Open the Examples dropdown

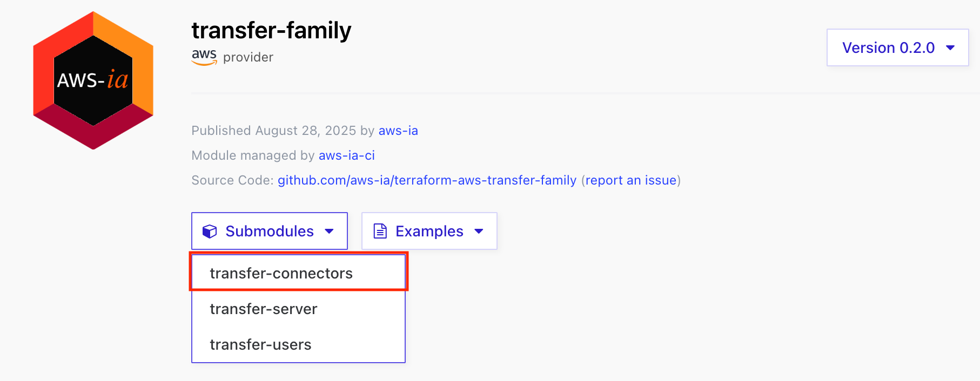pos(429,231)
